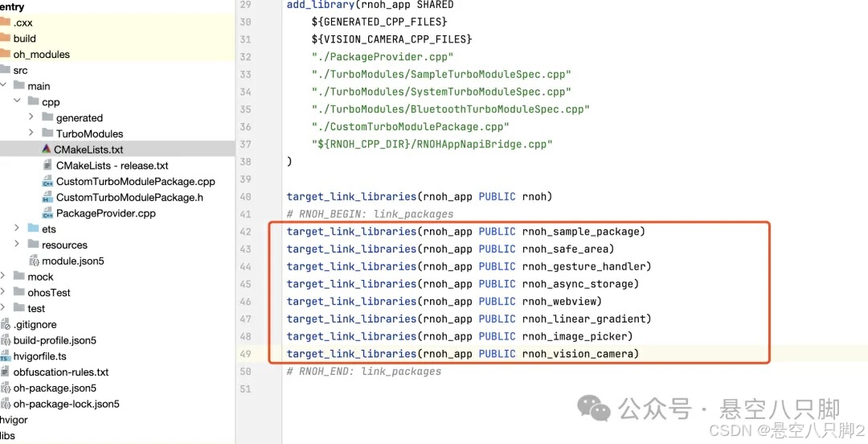Collapse the main folder node
Viewport: 868px width, 444px height.
[x=3, y=85]
